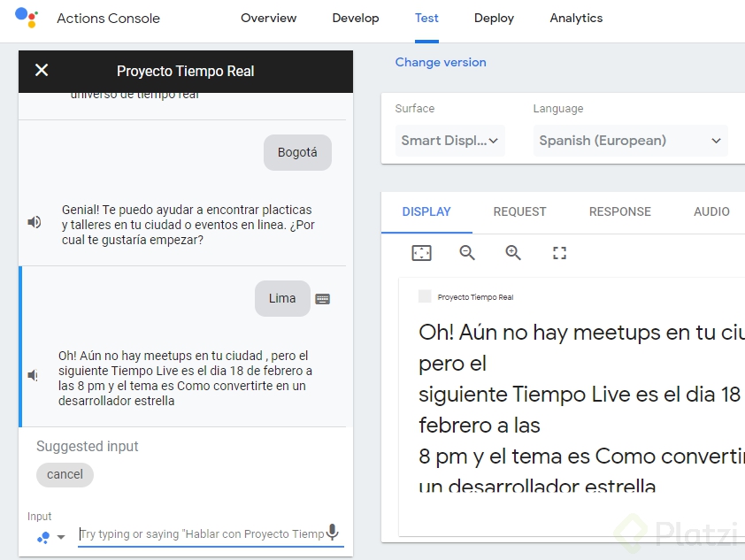Click the Proyecto Tiempo Real simulator header title
This screenshot has height=560, width=745.
[x=185, y=71]
